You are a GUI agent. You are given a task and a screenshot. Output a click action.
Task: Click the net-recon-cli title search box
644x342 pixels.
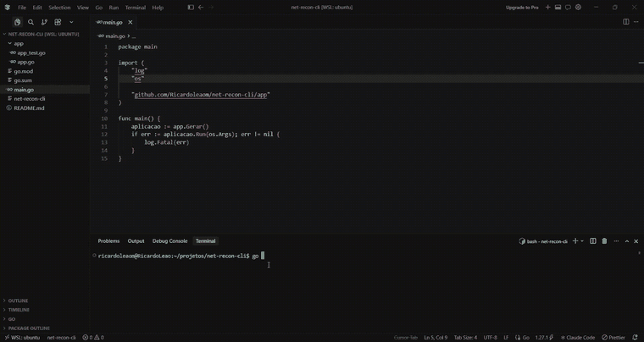[322, 8]
